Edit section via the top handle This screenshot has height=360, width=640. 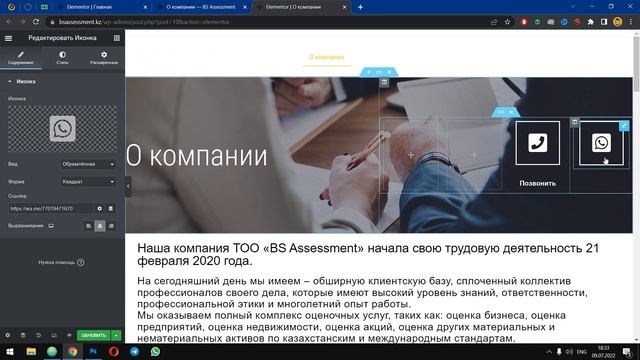[379, 72]
